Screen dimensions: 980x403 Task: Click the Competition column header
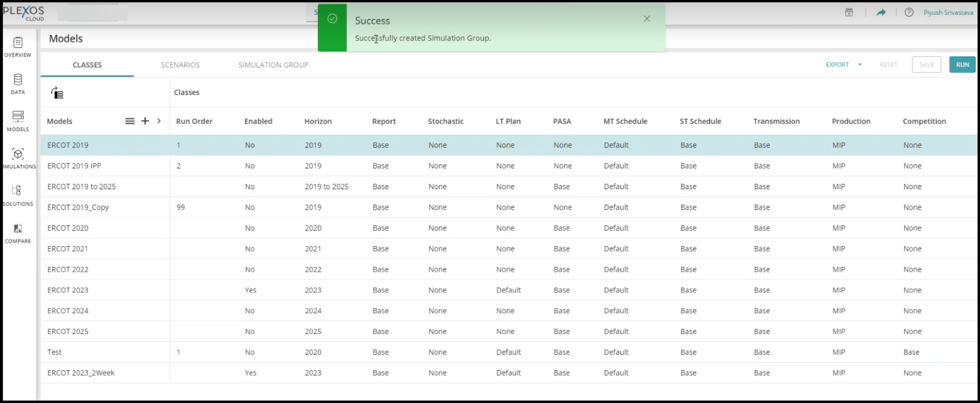[924, 121]
